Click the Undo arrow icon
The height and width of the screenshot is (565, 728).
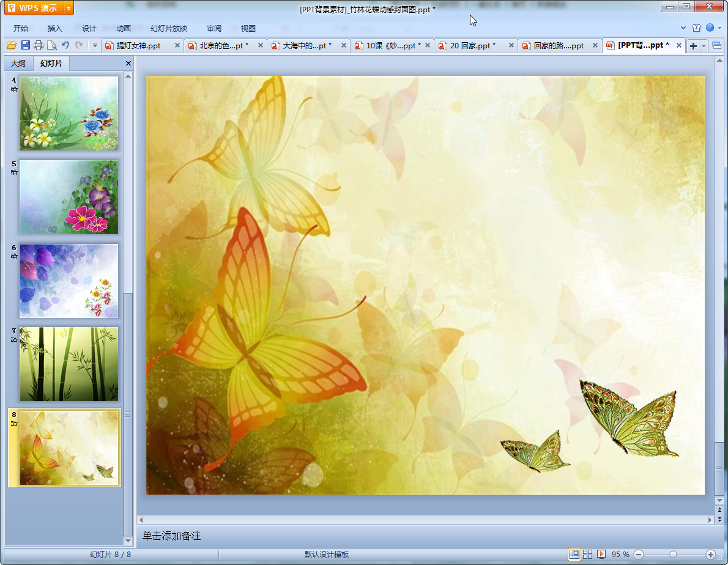pos(65,45)
